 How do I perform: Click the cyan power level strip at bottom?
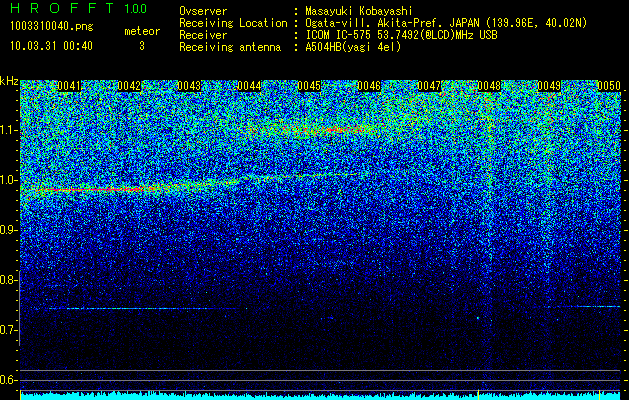[320, 396]
